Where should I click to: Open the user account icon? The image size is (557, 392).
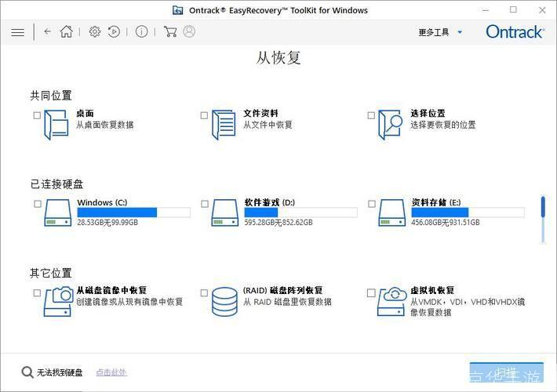189,31
